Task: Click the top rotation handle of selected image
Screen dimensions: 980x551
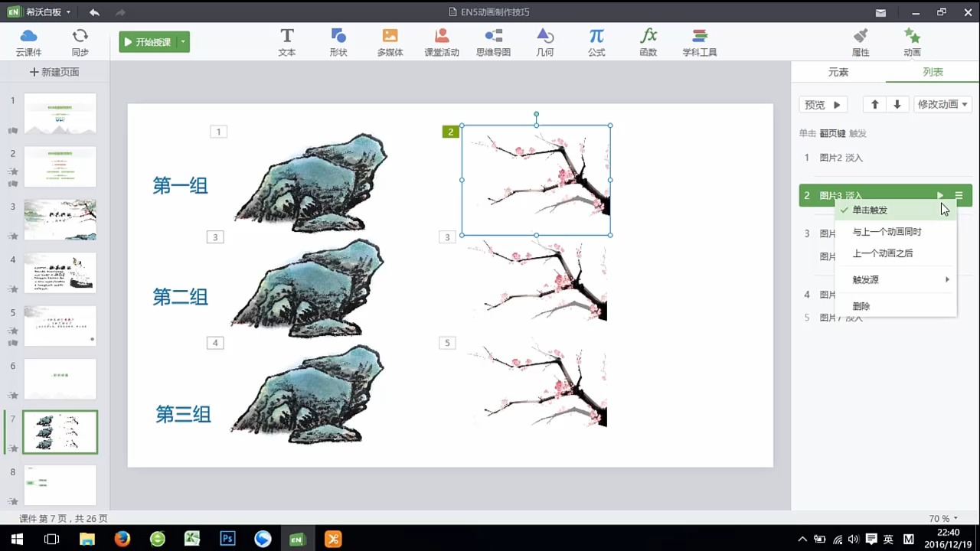Action: pyautogui.click(x=536, y=114)
